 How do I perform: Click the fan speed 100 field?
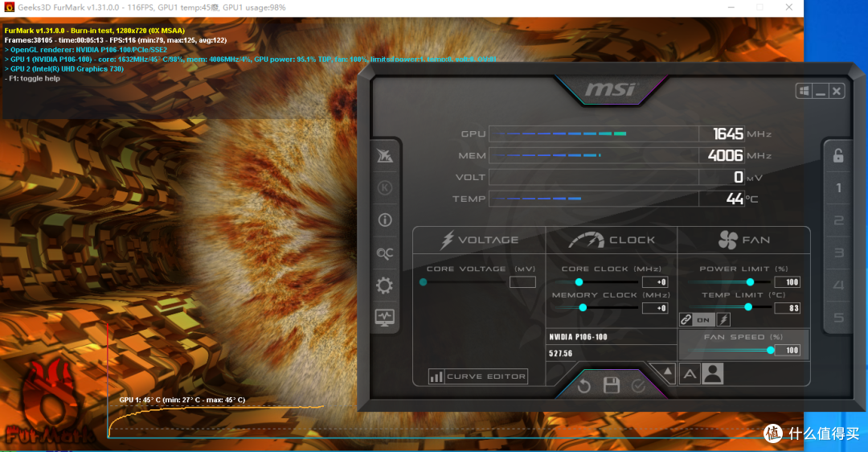[787, 350]
